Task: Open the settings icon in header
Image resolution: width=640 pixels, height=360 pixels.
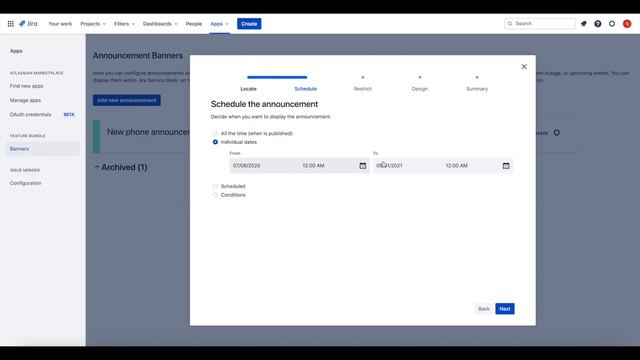Action: pyautogui.click(x=612, y=24)
